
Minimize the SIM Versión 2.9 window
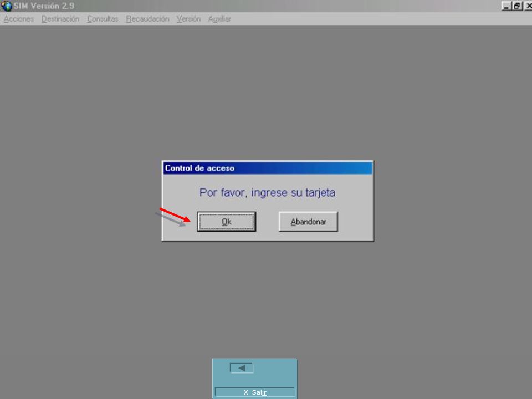coord(506,6)
